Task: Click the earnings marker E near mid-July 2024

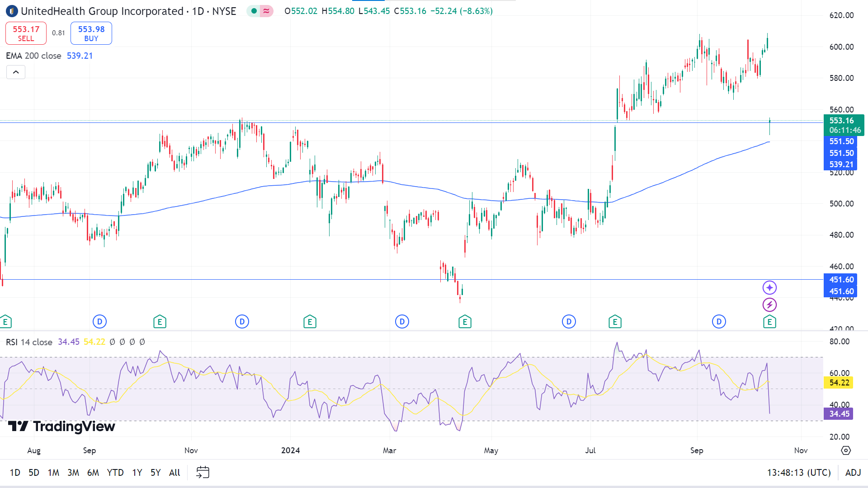Action: coord(615,322)
